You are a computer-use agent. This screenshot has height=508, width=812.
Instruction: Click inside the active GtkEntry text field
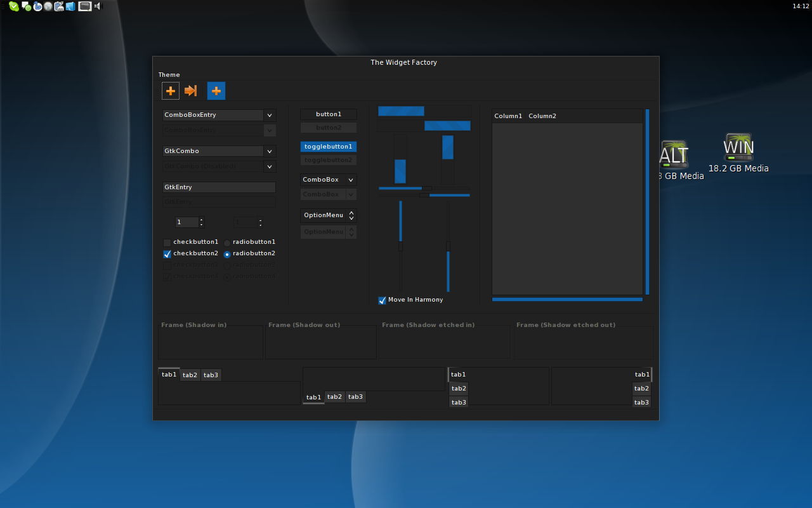(x=219, y=187)
